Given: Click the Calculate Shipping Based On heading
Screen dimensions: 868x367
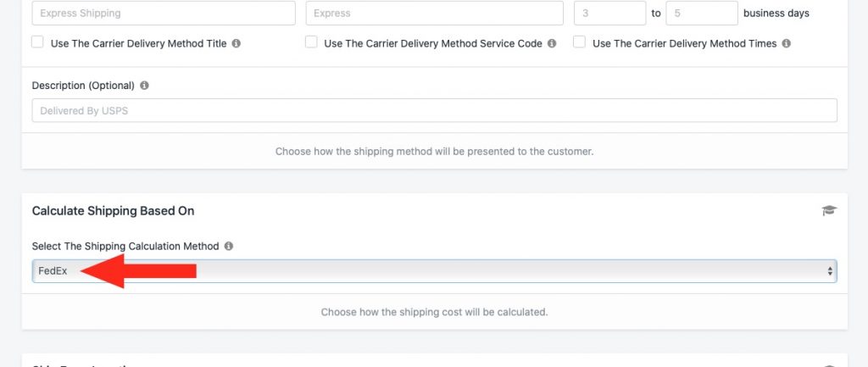Looking at the screenshot, I should pyautogui.click(x=113, y=211).
